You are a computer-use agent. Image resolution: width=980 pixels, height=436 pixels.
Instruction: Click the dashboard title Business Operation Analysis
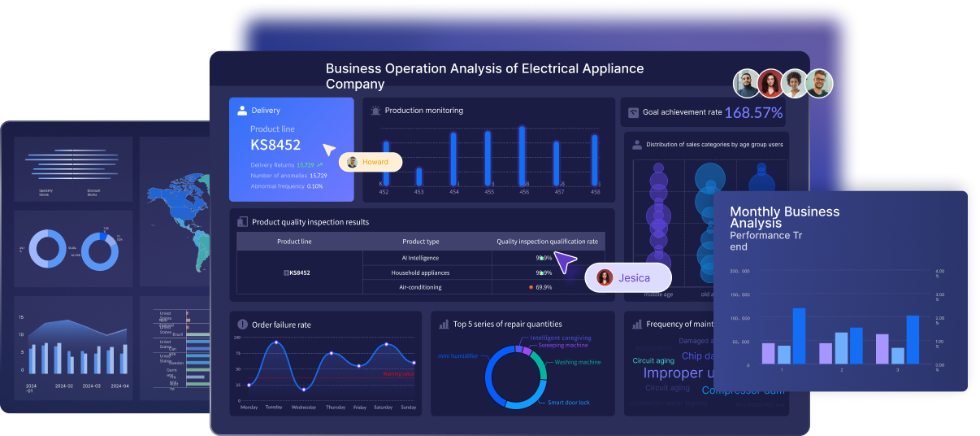(x=485, y=76)
